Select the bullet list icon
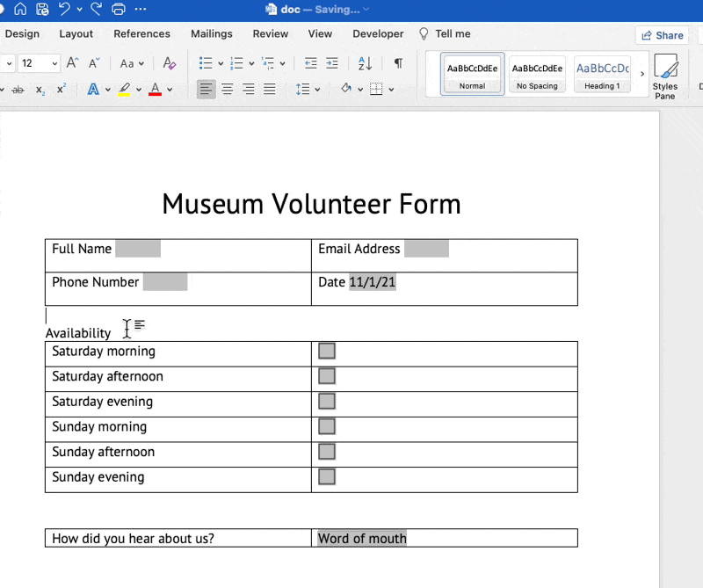This screenshot has width=703, height=588. (207, 62)
